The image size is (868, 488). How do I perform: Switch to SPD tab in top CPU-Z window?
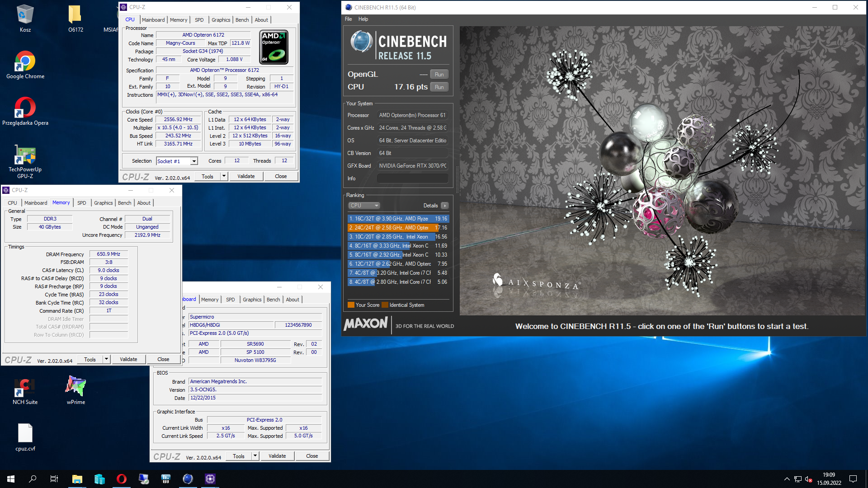coord(199,20)
